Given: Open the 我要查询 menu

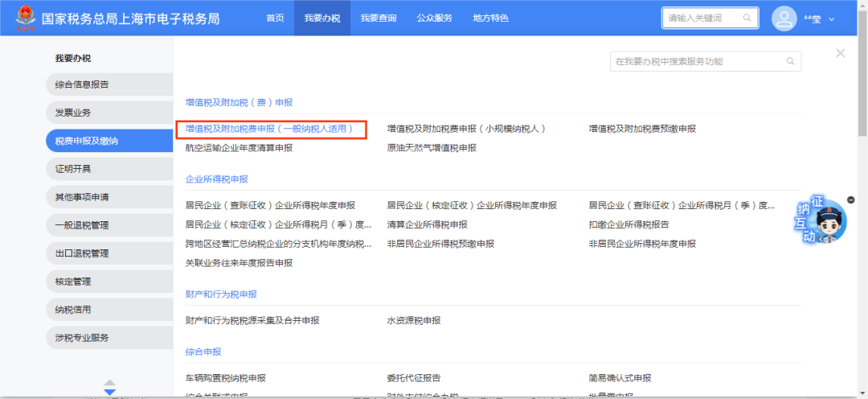Looking at the screenshot, I should 378,18.
